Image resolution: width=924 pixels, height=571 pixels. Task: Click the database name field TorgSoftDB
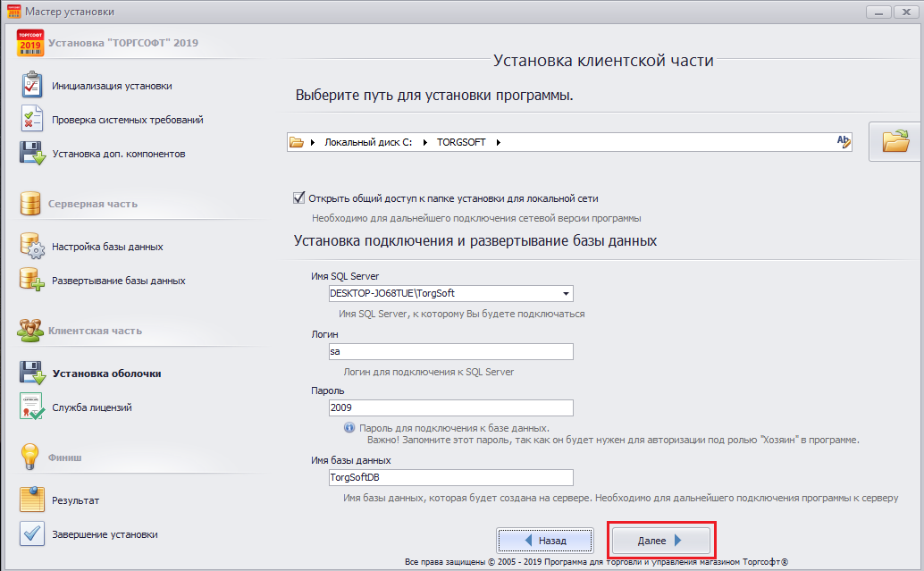(x=450, y=477)
